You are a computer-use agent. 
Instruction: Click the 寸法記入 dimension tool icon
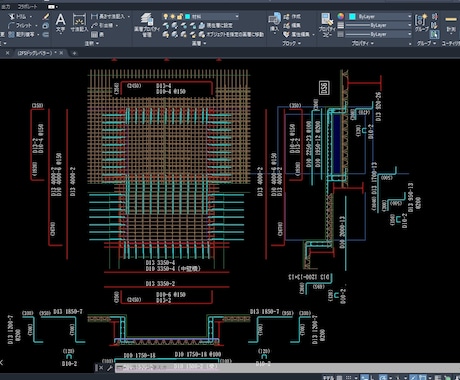coord(79,23)
